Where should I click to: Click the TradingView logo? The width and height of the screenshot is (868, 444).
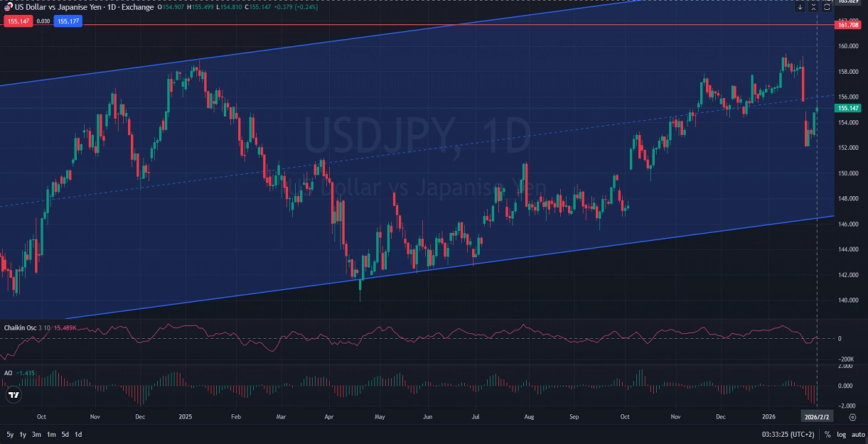[12, 394]
